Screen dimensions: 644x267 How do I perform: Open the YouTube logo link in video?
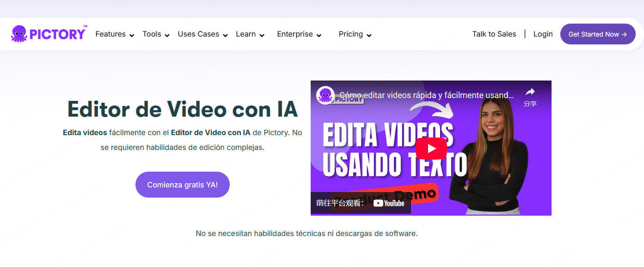pos(389,203)
